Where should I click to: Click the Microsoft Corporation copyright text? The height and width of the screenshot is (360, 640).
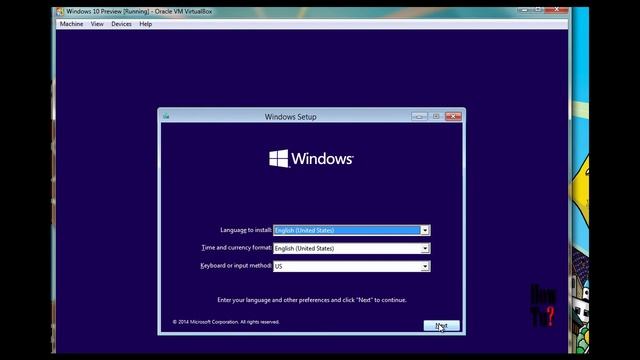(226, 322)
